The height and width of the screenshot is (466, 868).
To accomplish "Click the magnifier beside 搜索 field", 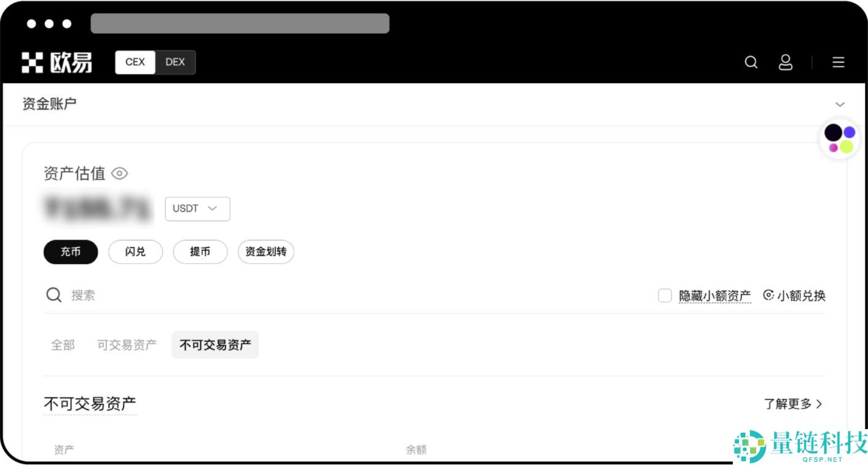I will (x=54, y=295).
